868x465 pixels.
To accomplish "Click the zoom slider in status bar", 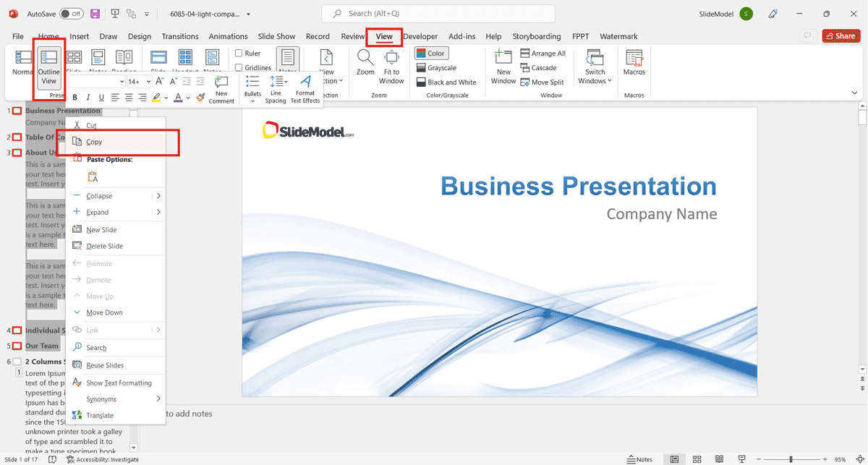I will (x=791, y=459).
